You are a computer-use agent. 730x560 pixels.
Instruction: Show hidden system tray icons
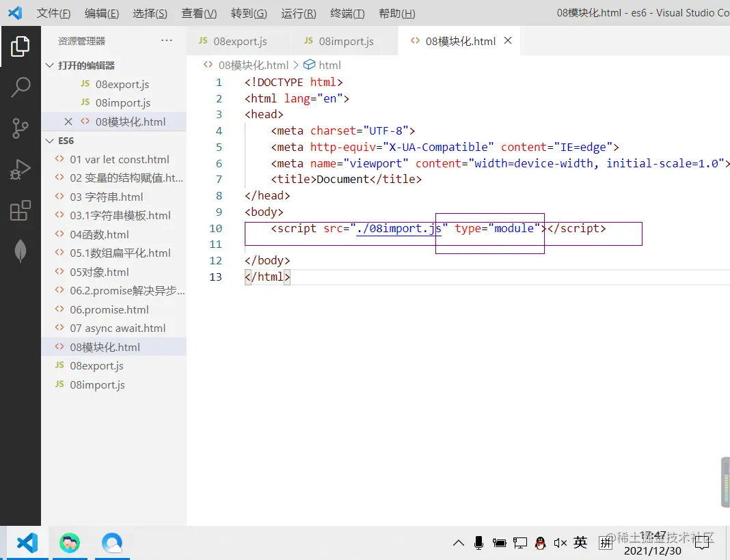click(459, 543)
